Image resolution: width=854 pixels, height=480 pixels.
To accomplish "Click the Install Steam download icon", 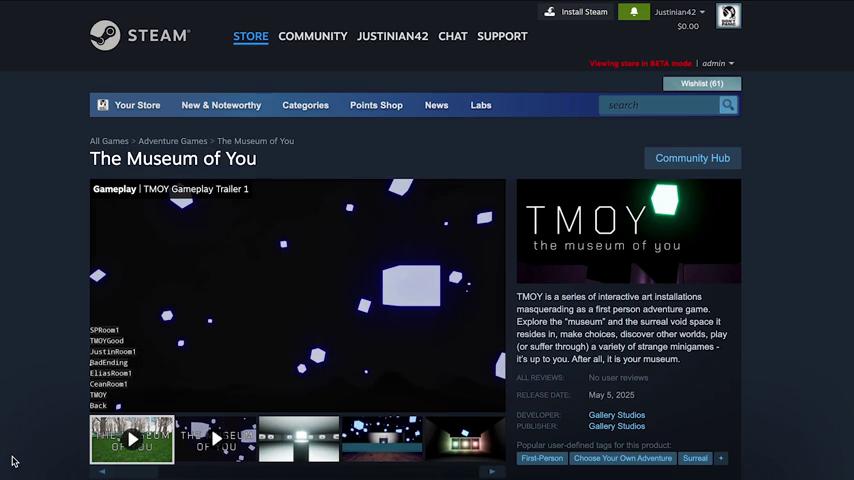I will coord(550,11).
